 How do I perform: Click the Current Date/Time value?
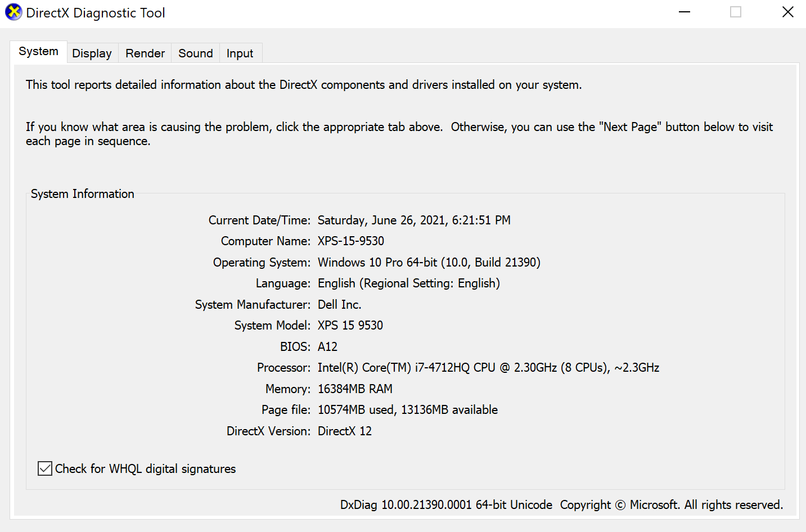click(x=414, y=220)
